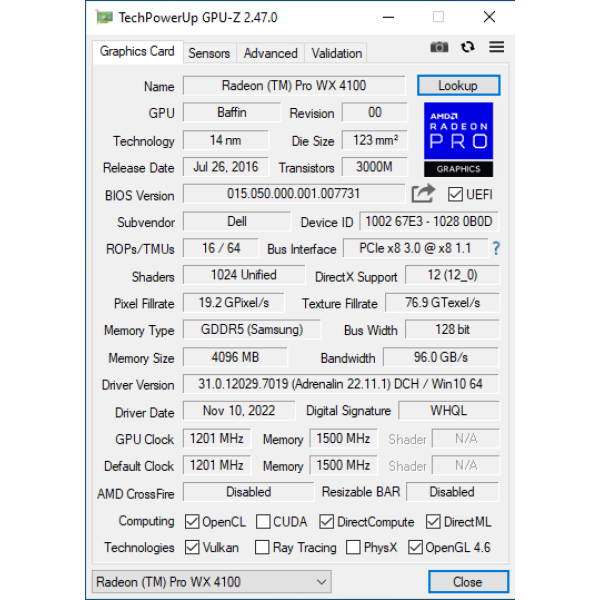Click the Resizable BAR value Disabled

pos(452,492)
